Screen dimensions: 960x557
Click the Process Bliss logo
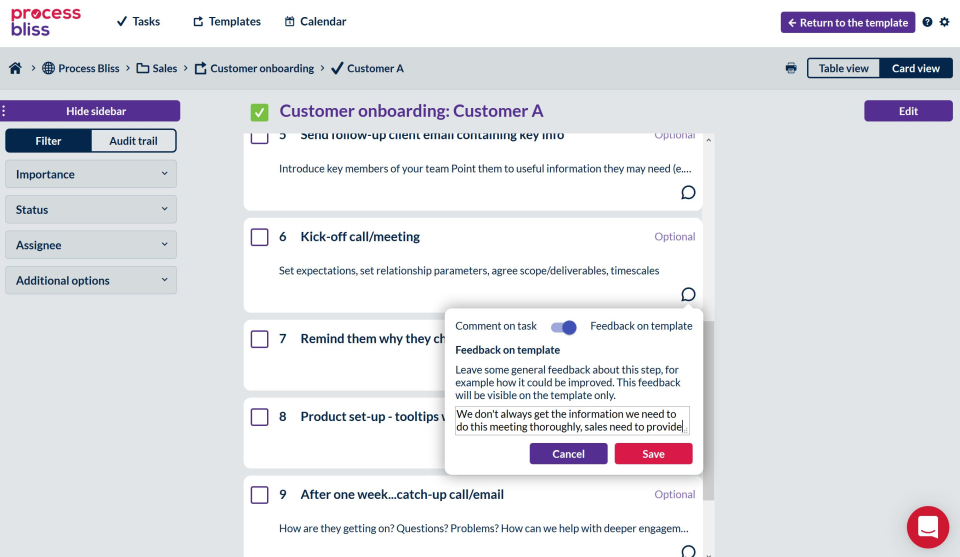45,22
